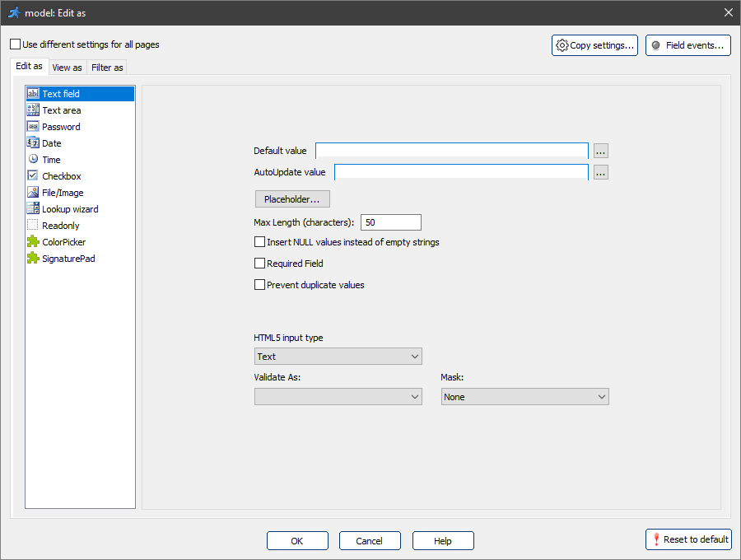Image resolution: width=741 pixels, height=560 pixels.
Task: Open the Filter as tab
Action: 107,68
